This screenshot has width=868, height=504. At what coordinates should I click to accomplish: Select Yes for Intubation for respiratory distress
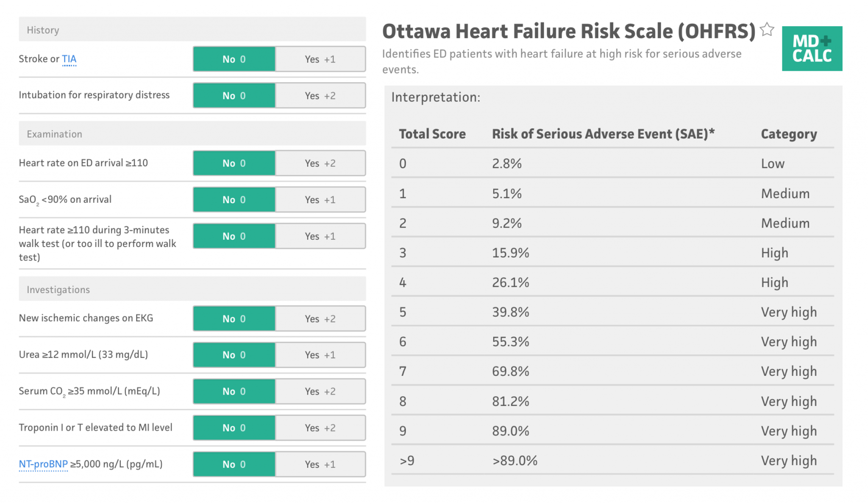pyautogui.click(x=320, y=95)
